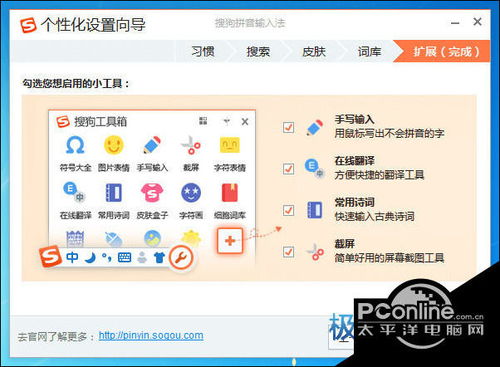The height and width of the screenshot is (367, 500).
Task: Select 截屏 scissors in toolbox
Action: tap(191, 145)
